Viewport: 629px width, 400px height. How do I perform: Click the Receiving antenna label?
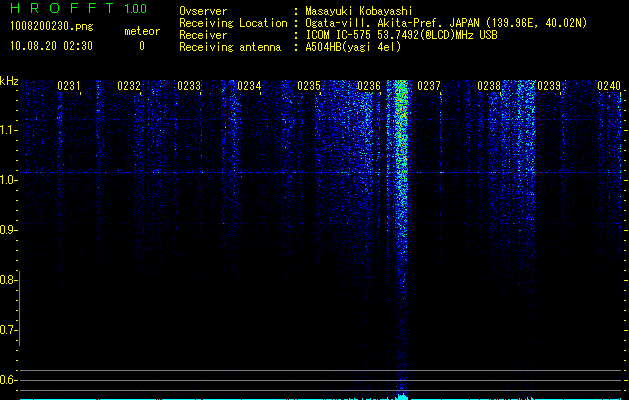click(x=230, y=47)
